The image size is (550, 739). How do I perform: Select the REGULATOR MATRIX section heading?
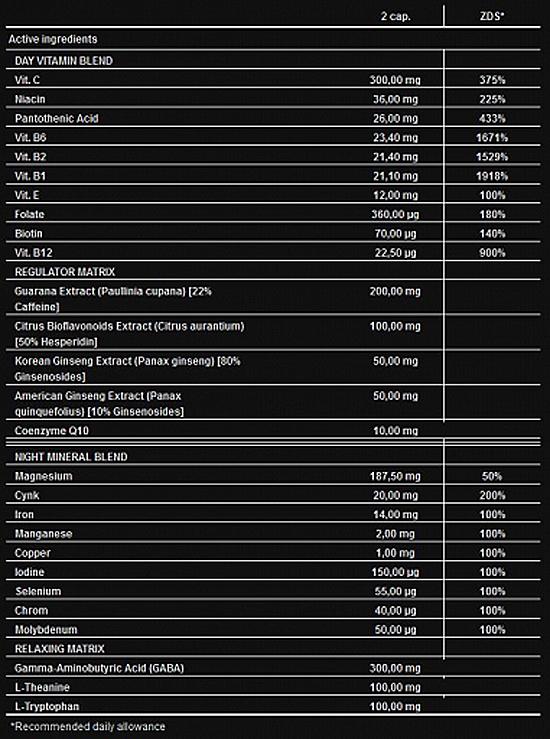click(65, 272)
